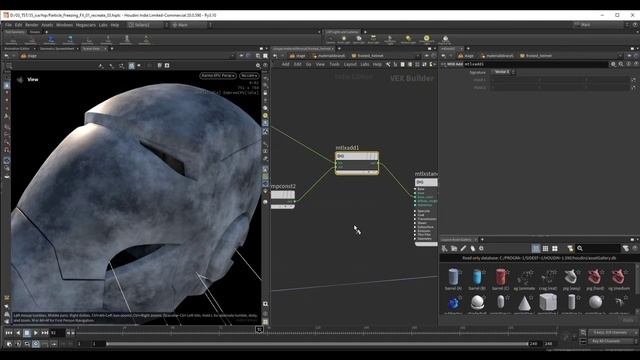
Task: Click the asset gallery filter icon
Action: [x=626, y=248]
